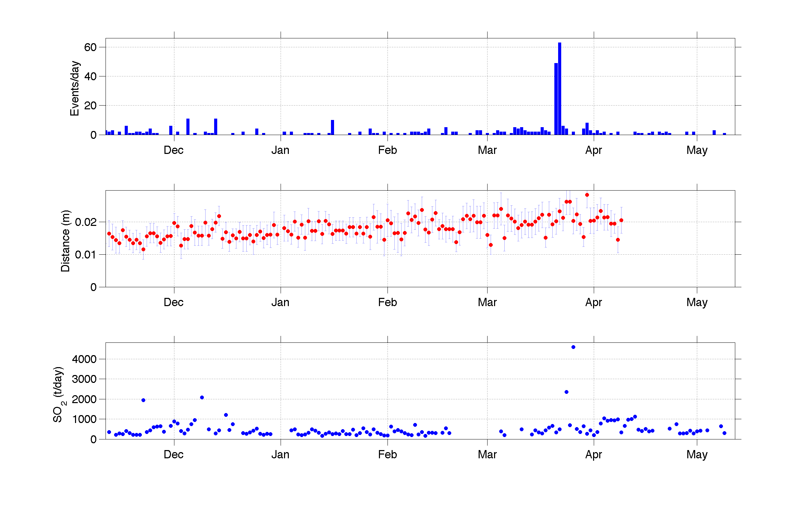Click 'May' label under the SO2 plot

(x=697, y=455)
